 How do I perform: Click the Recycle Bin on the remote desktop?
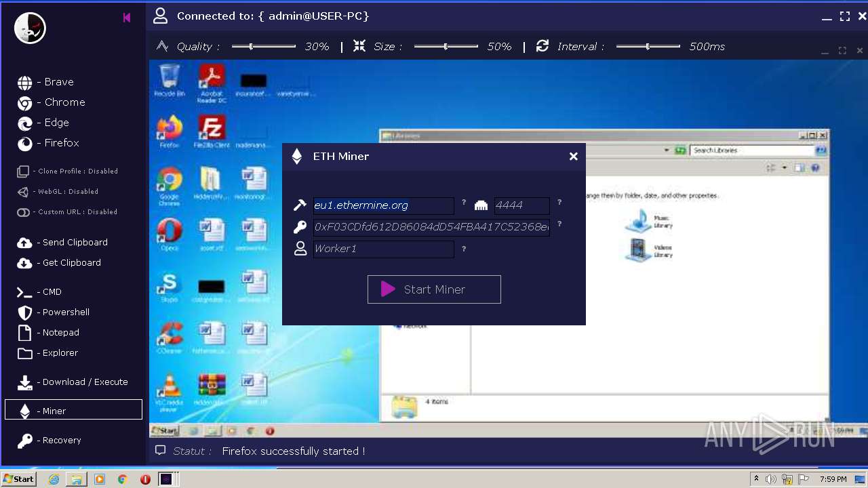169,81
